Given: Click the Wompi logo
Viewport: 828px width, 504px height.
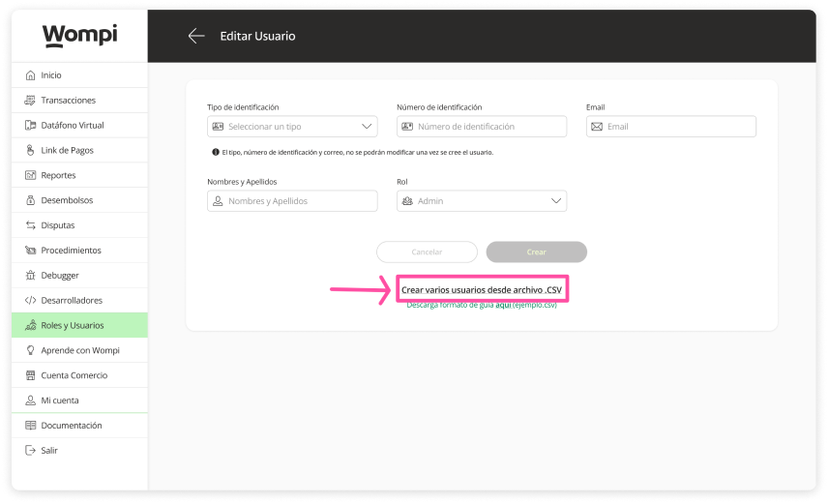Looking at the screenshot, I should pos(79,36).
